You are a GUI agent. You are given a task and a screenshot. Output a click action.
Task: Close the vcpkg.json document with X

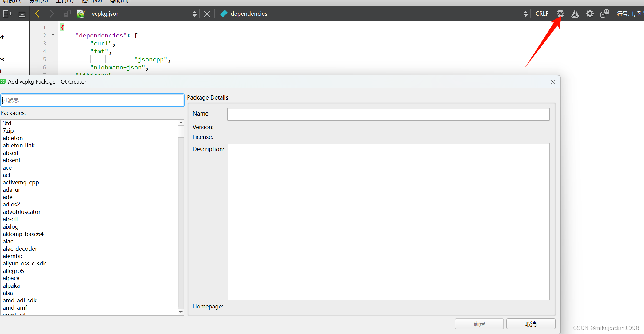point(207,14)
